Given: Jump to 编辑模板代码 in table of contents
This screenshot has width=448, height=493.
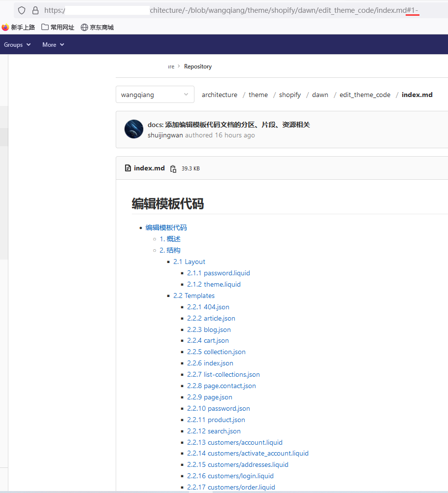Looking at the screenshot, I should click(x=166, y=228).
